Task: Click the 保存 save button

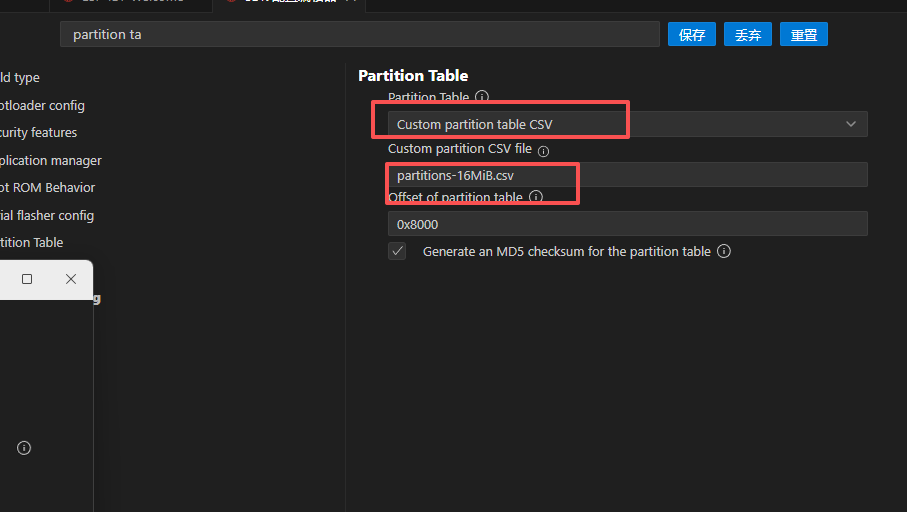Action: tap(692, 35)
